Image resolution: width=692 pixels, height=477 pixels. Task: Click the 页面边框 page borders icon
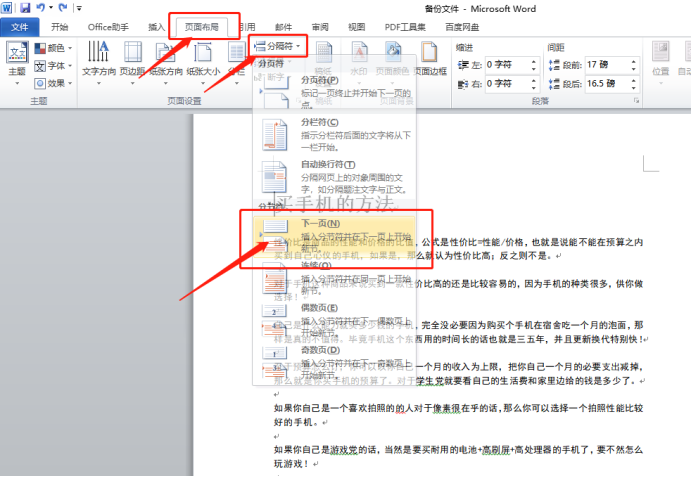coord(429,52)
